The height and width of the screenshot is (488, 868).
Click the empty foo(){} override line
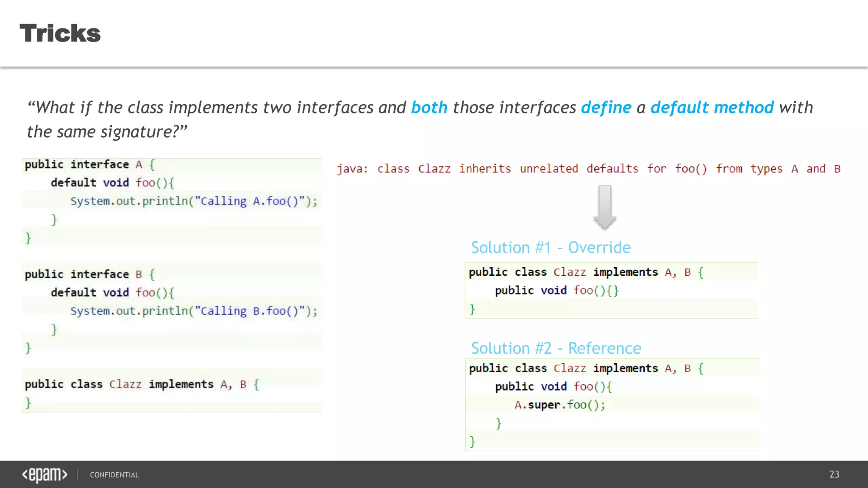556,291
